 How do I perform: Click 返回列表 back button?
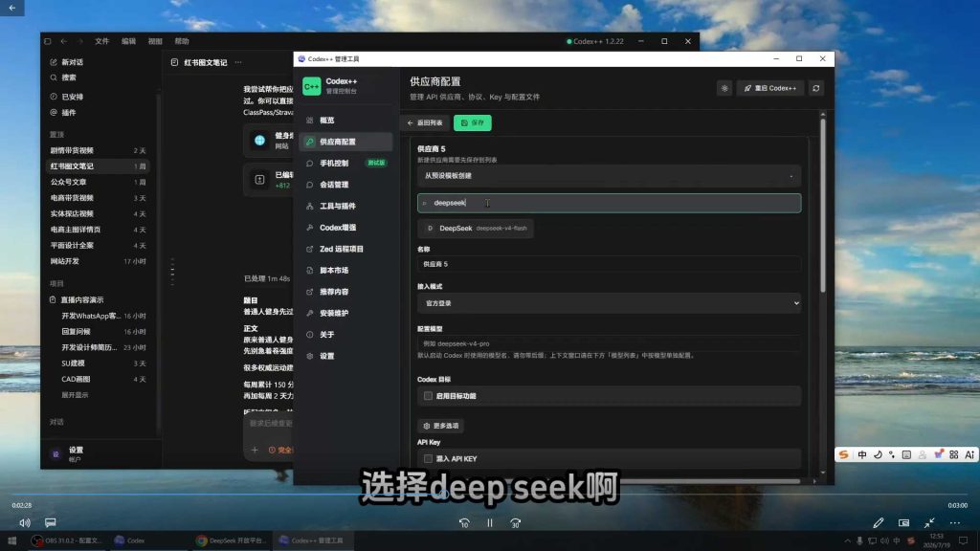pyautogui.click(x=425, y=122)
